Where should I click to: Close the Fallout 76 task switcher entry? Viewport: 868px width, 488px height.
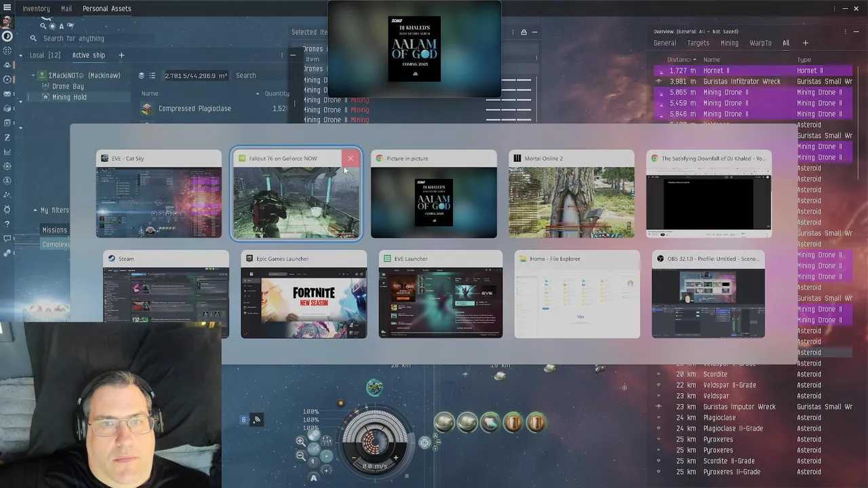[351, 159]
